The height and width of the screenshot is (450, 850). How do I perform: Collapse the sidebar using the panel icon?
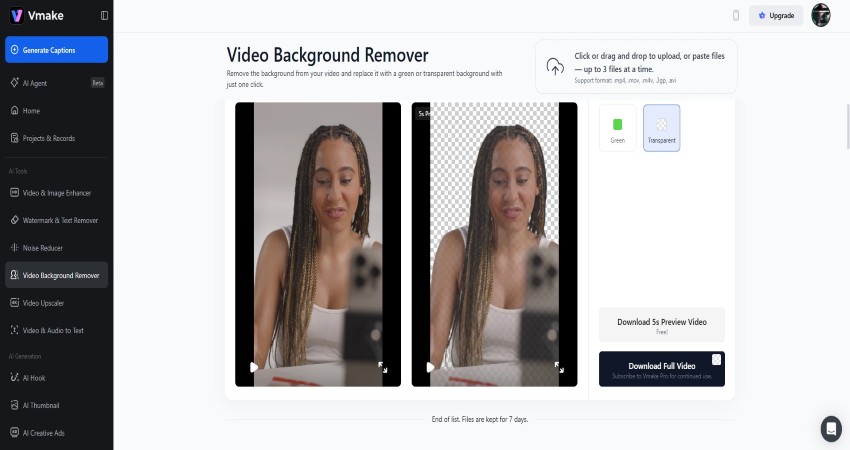coord(105,16)
